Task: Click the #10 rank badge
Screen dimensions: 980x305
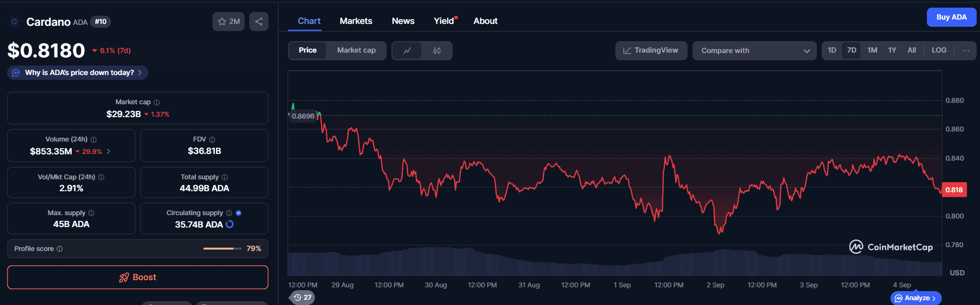Action: coord(100,22)
